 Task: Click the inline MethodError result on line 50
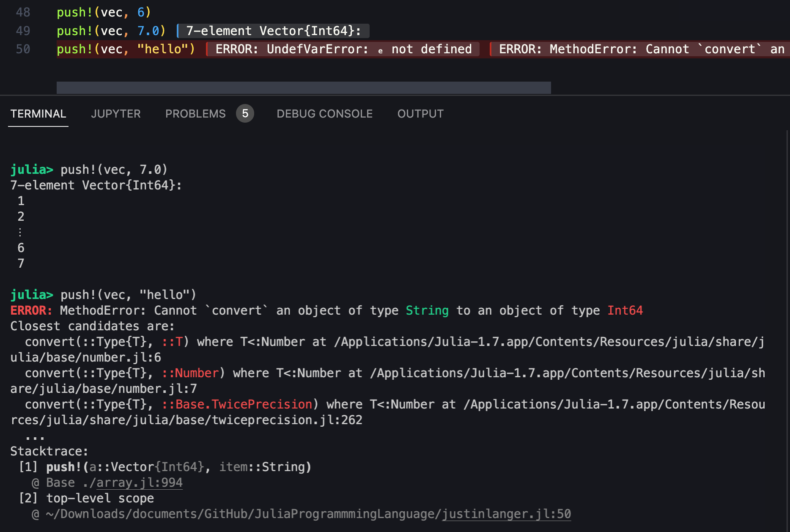[x=639, y=49]
